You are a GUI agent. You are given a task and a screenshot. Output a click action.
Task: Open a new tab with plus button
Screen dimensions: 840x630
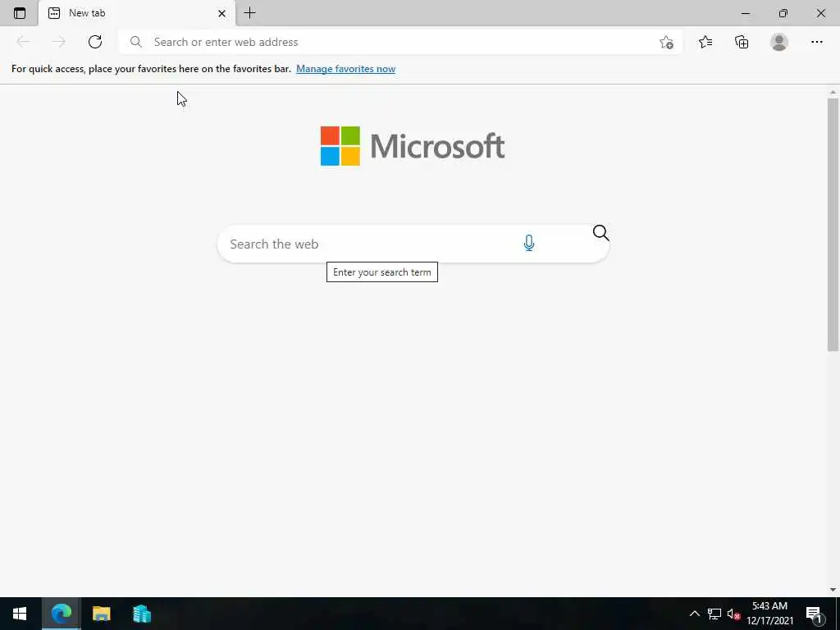click(249, 13)
